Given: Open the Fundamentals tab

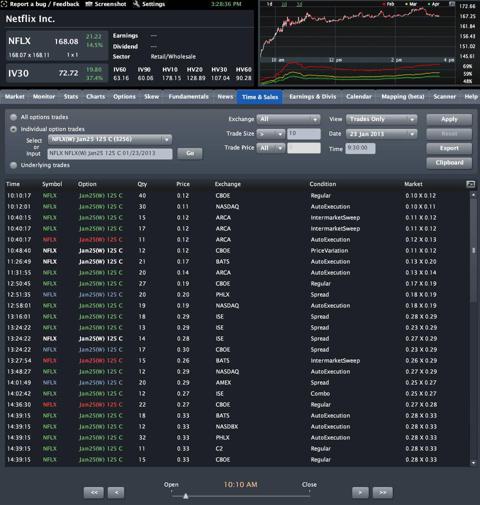Looking at the screenshot, I should pos(188,97).
